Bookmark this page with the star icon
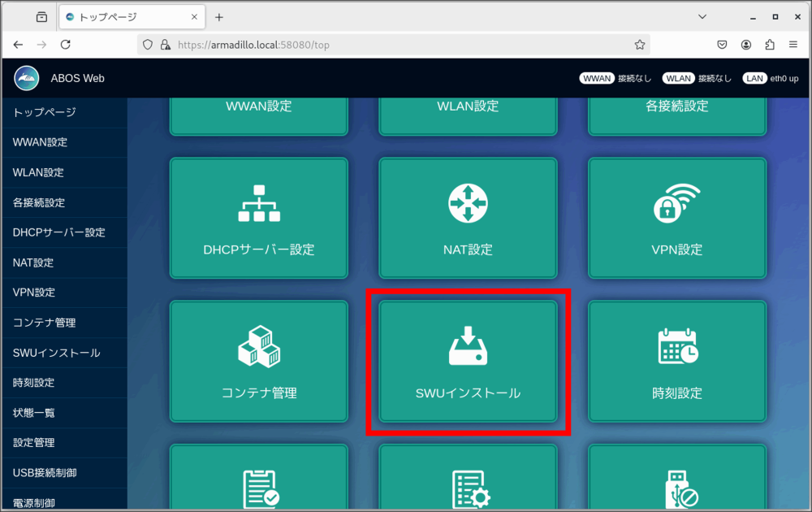This screenshot has height=512, width=812. click(x=640, y=45)
